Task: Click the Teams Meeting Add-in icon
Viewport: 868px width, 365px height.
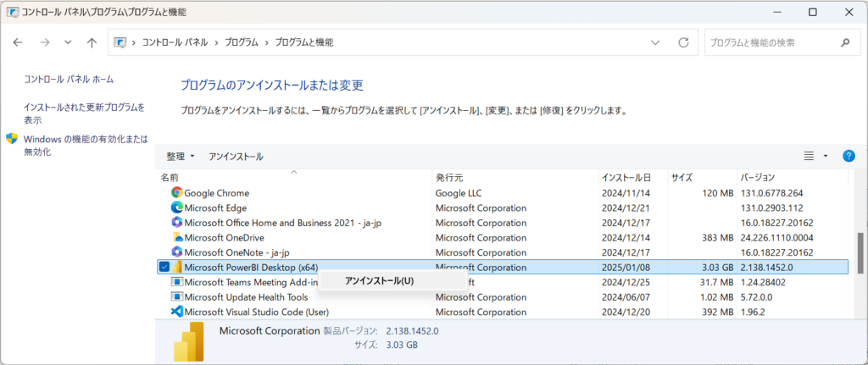Action: pyautogui.click(x=177, y=283)
